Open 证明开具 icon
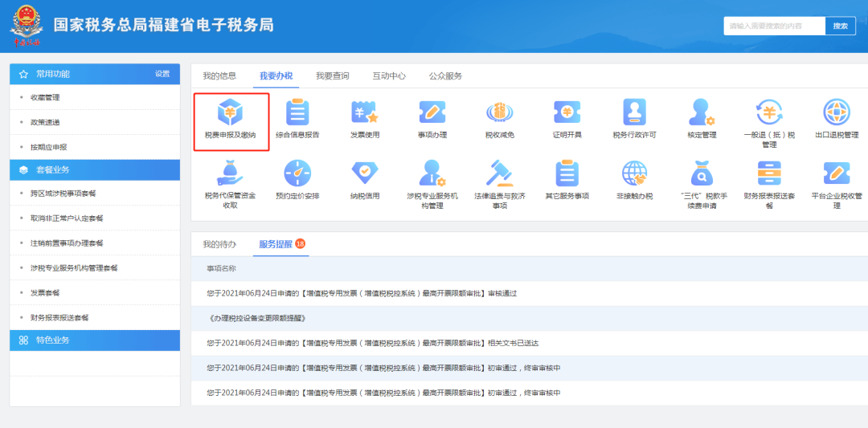This screenshot has height=428, width=868. 567,112
